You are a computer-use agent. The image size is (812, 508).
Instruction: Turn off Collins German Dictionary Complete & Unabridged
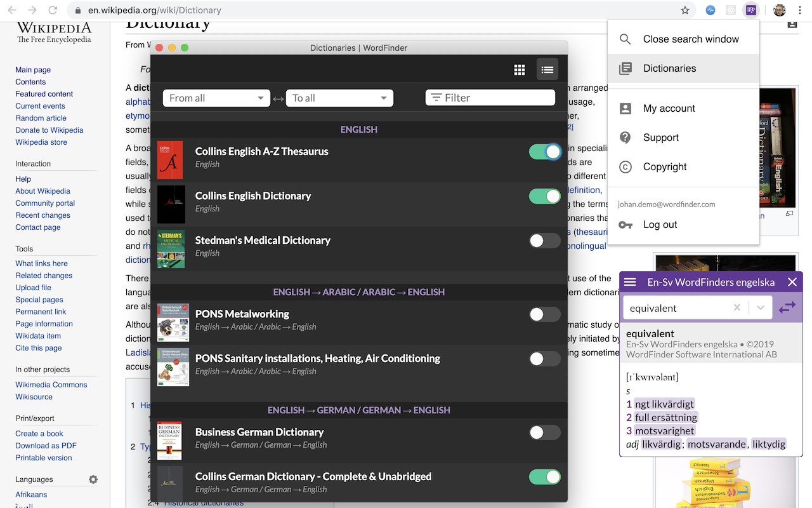point(545,477)
